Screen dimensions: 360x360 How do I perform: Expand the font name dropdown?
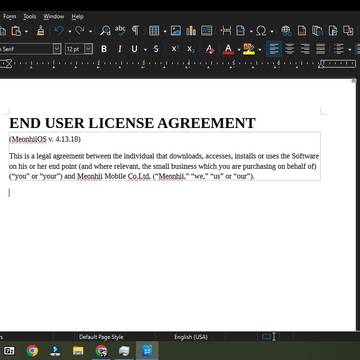click(x=57, y=49)
